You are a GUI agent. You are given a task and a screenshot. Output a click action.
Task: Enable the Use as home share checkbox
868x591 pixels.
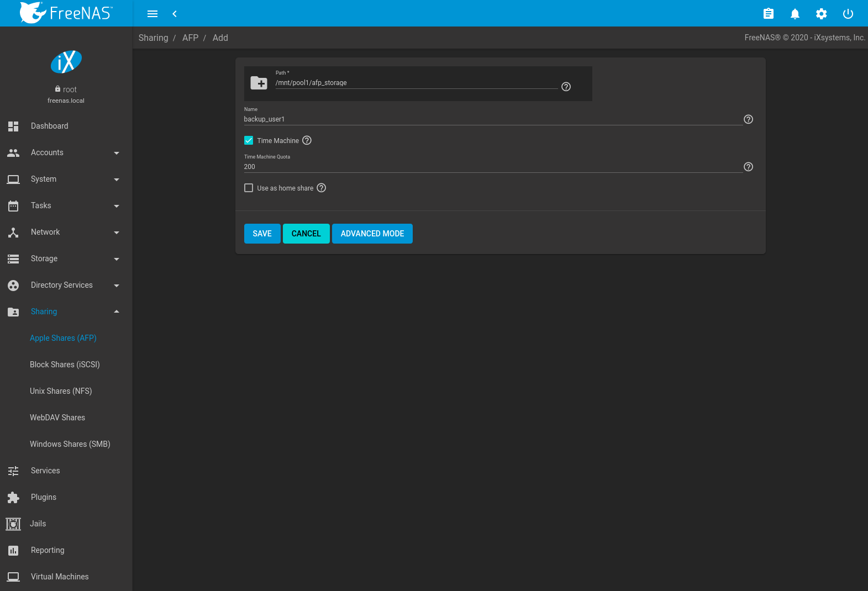[249, 188]
